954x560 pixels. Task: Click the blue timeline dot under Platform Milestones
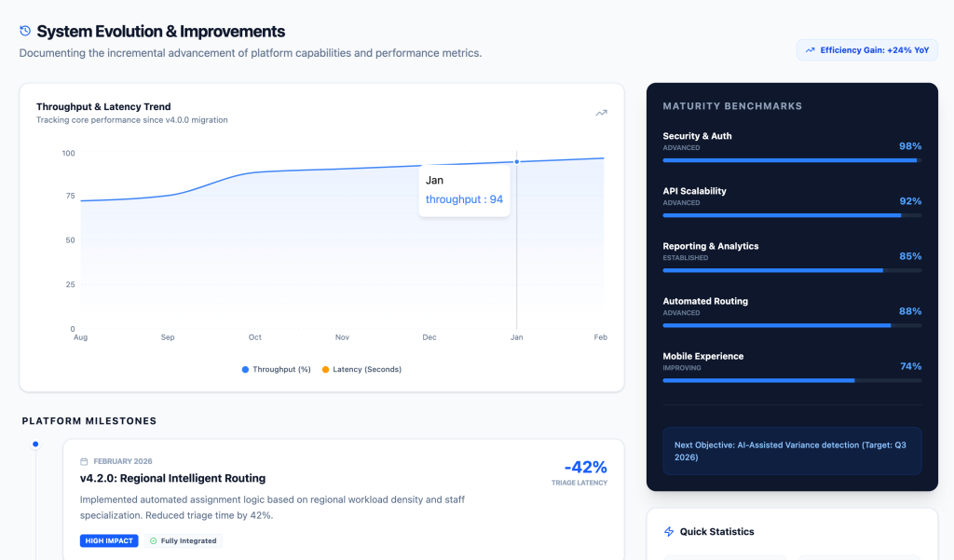coord(35,444)
